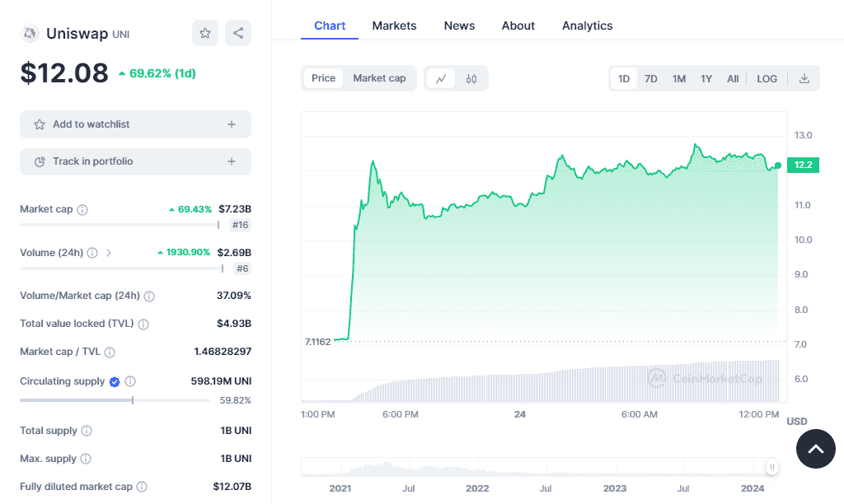Switch to candlestick chart icon
844x504 pixels.
point(471,78)
